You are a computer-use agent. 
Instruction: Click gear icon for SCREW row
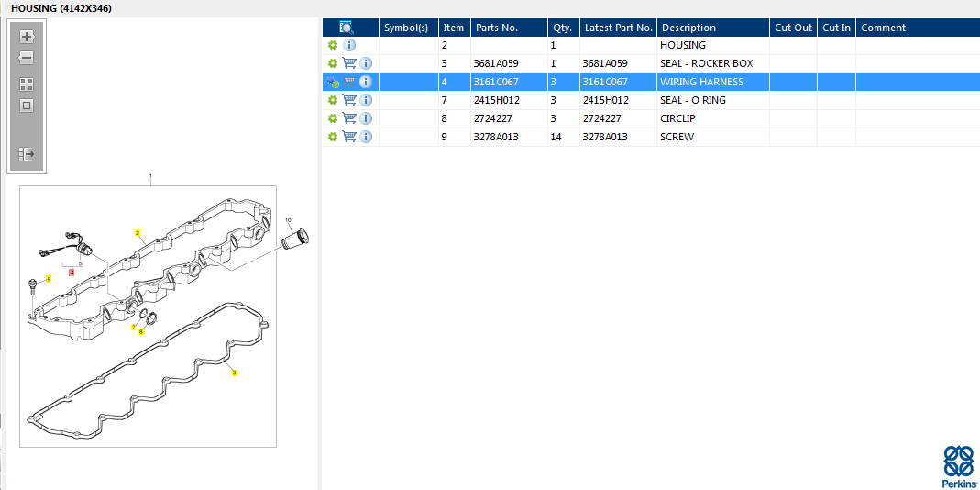333,137
